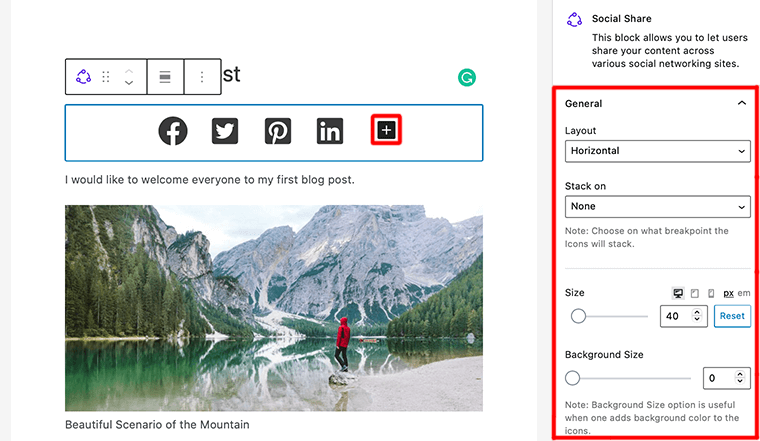
Task: Open the block alignment tool
Action: click(165, 77)
